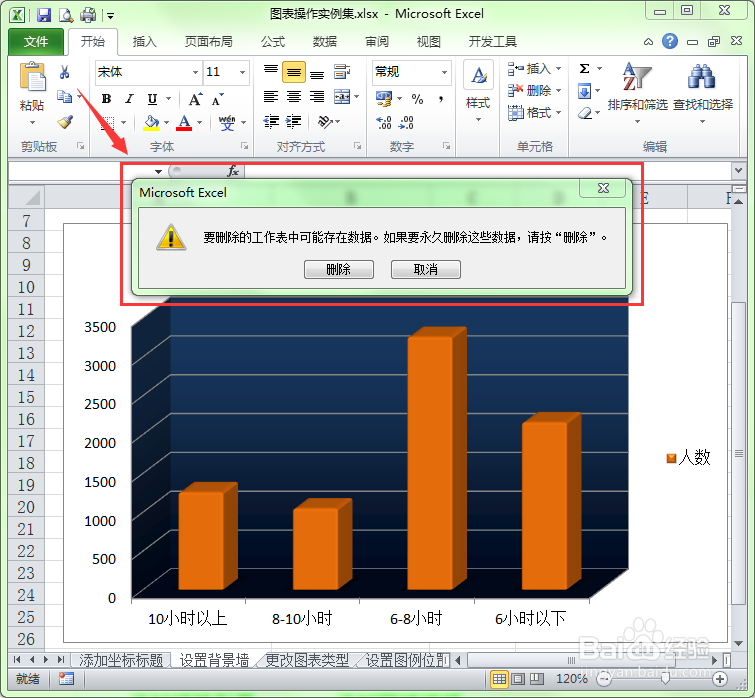Toggle align text left

pyautogui.click(x=271, y=97)
